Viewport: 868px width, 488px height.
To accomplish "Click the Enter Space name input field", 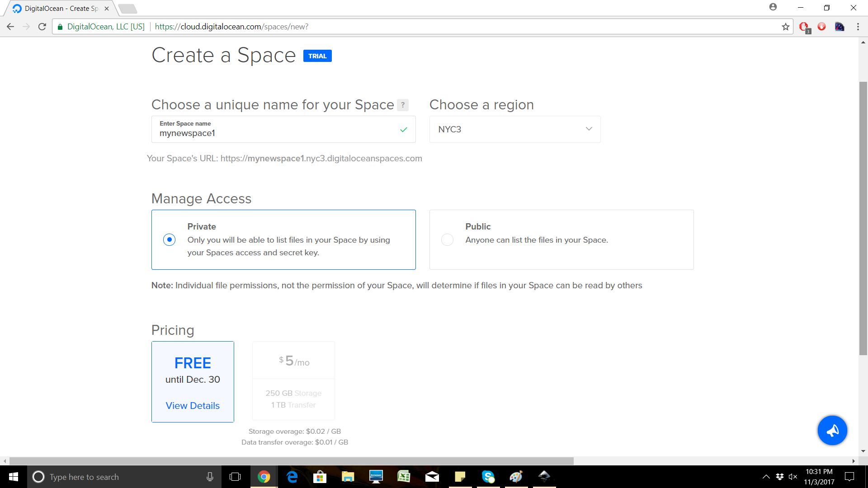I will 276,133.
